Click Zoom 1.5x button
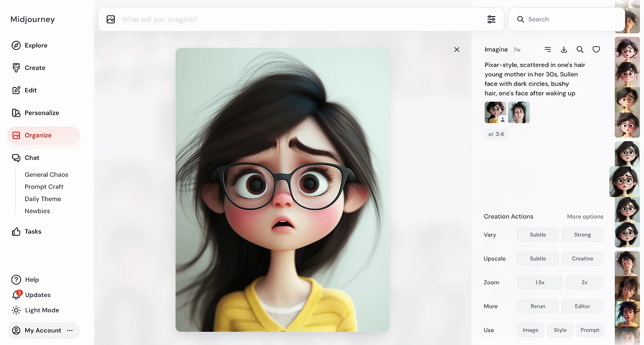The width and height of the screenshot is (644, 345). point(540,283)
